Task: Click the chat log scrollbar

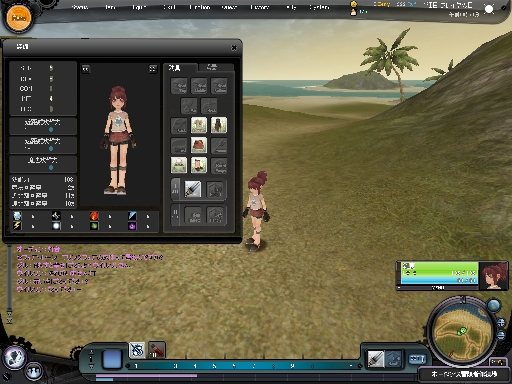Action: 9,278
